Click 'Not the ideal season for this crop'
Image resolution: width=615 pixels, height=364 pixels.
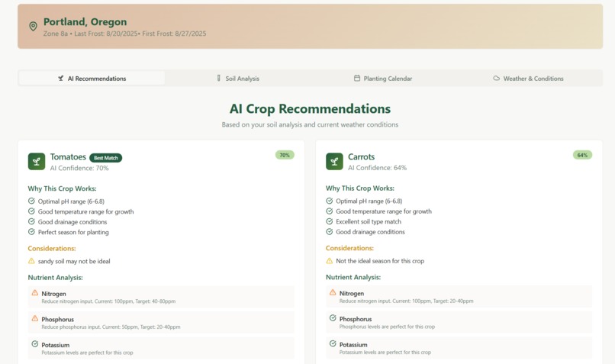380,261
